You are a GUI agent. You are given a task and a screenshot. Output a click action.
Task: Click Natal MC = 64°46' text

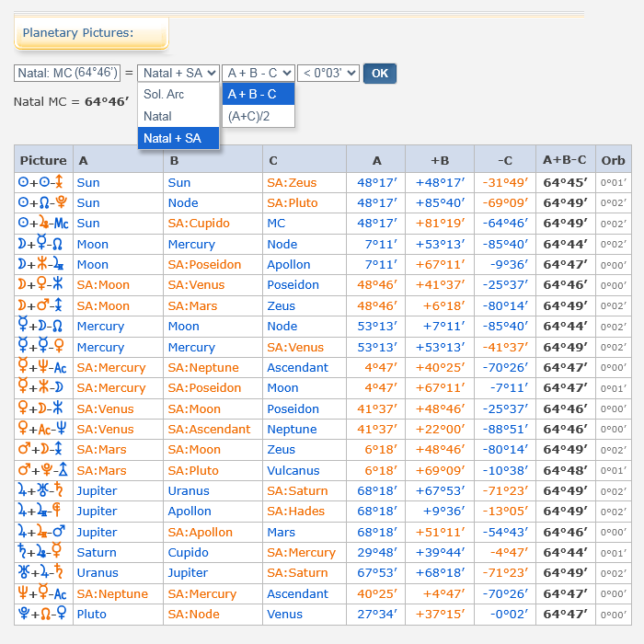[x=72, y=101]
